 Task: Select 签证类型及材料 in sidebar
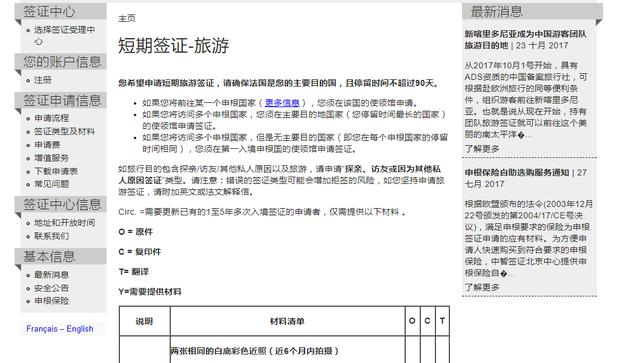(x=64, y=131)
